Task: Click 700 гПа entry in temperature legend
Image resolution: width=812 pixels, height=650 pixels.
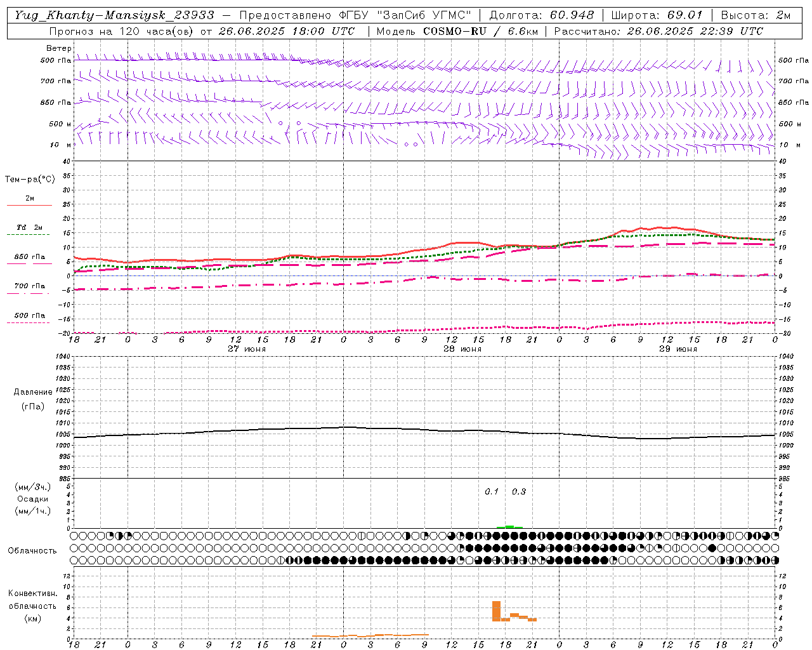Action: click(x=29, y=286)
